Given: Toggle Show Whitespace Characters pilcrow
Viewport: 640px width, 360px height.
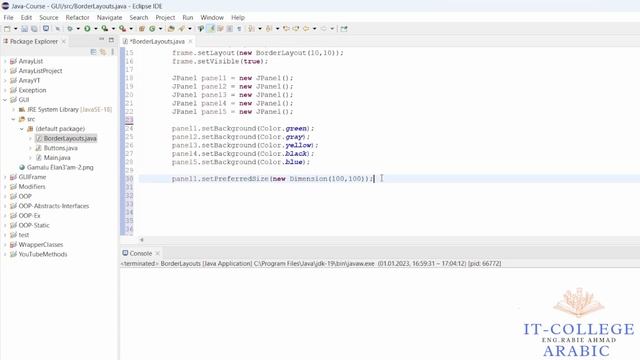Looking at the screenshot, I should pyautogui.click(x=239, y=29).
